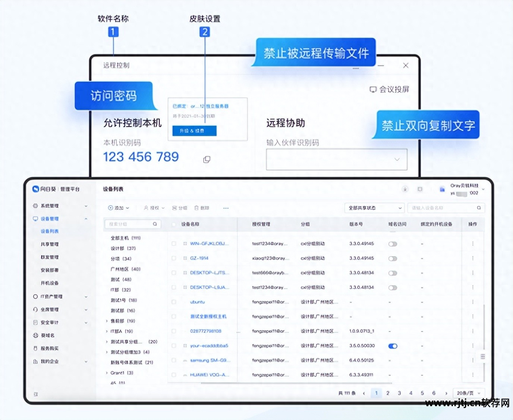Screen dimensions: 513x420
Task: Click search icon in device name field
Action: click(479, 208)
